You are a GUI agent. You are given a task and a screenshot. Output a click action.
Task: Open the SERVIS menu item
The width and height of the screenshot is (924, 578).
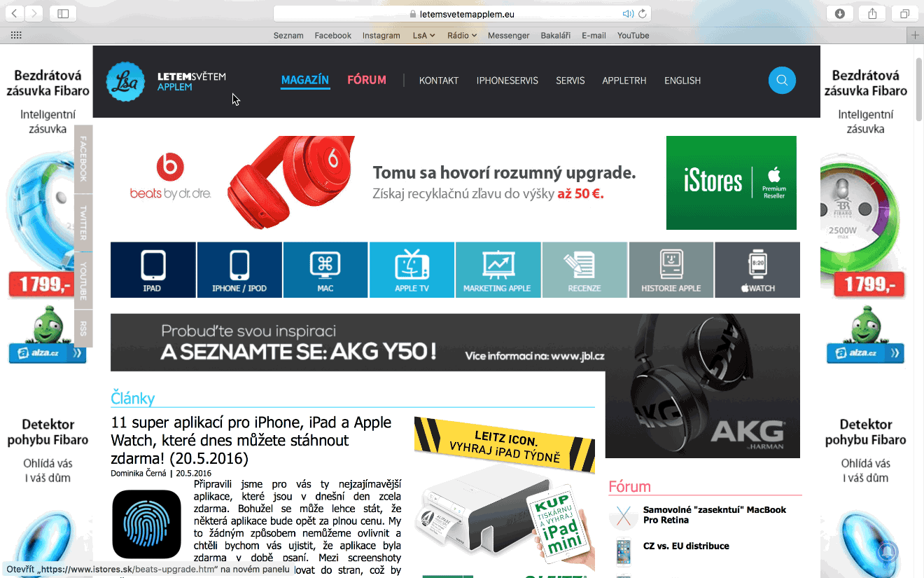pos(570,81)
